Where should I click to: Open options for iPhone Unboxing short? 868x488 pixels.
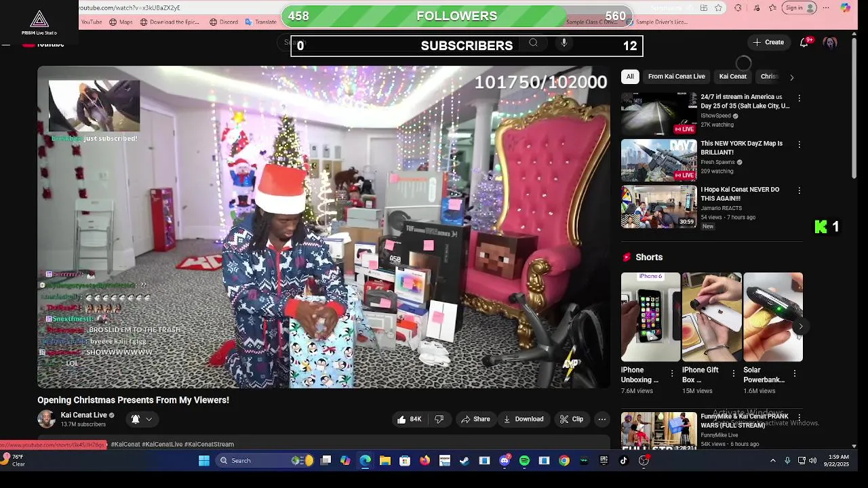[x=672, y=373]
